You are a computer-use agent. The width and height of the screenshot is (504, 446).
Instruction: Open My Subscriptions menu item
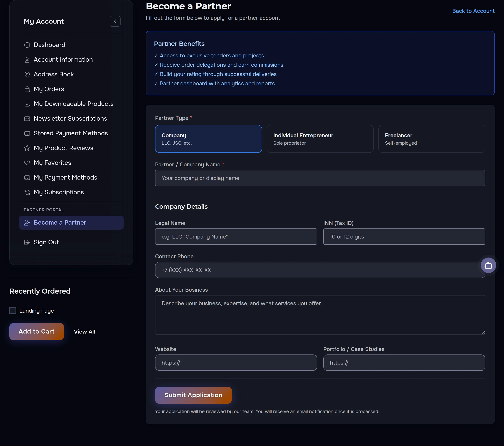click(x=71, y=192)
